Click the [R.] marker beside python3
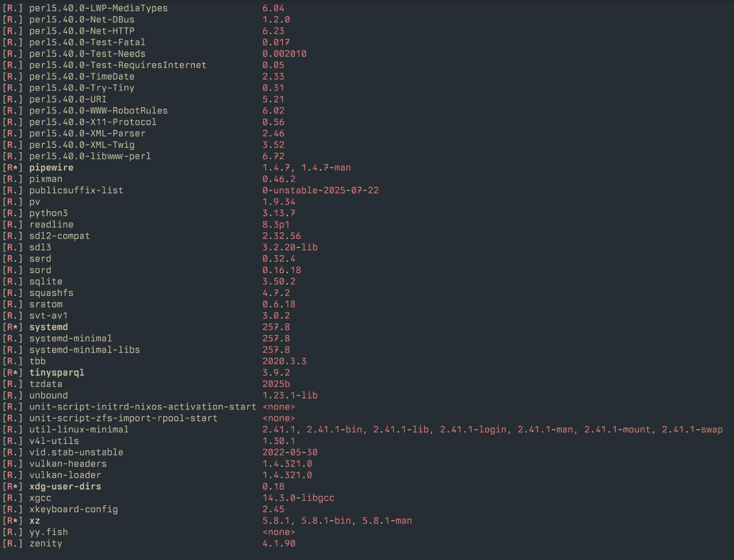 point(12,213)
